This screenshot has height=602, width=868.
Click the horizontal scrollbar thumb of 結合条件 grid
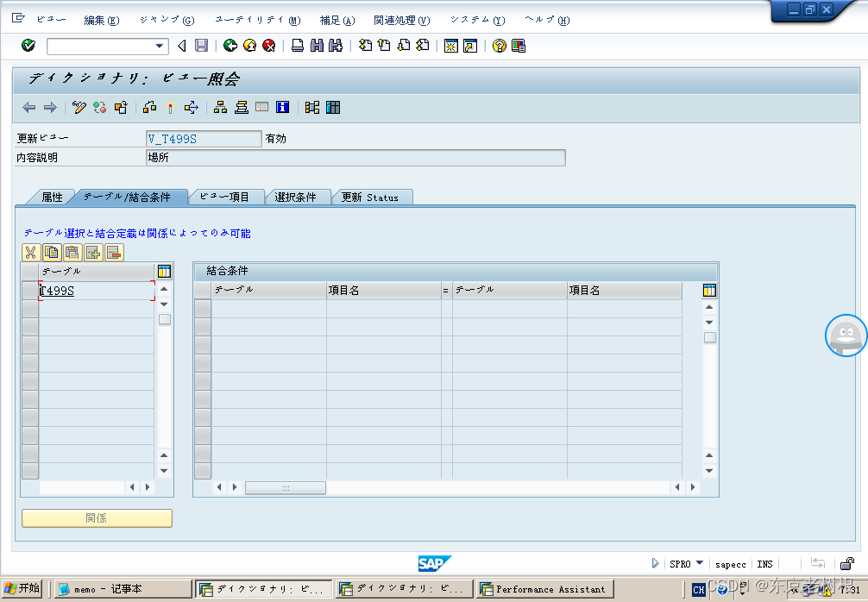coord(286,487)
